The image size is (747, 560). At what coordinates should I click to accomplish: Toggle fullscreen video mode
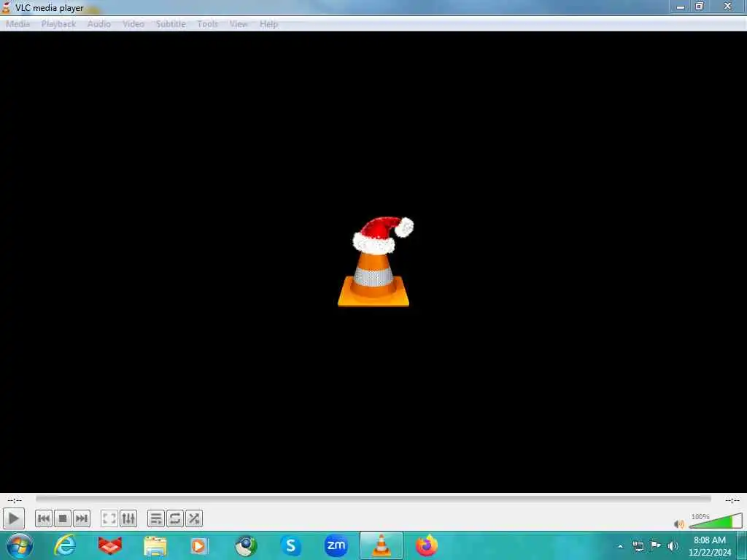pyautogui.click(x=109, y=518)
